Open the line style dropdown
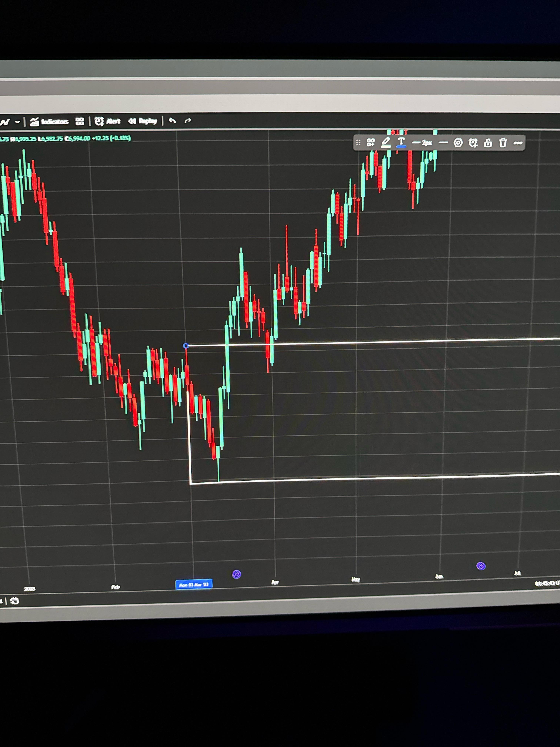 click(x=443, y=143)
